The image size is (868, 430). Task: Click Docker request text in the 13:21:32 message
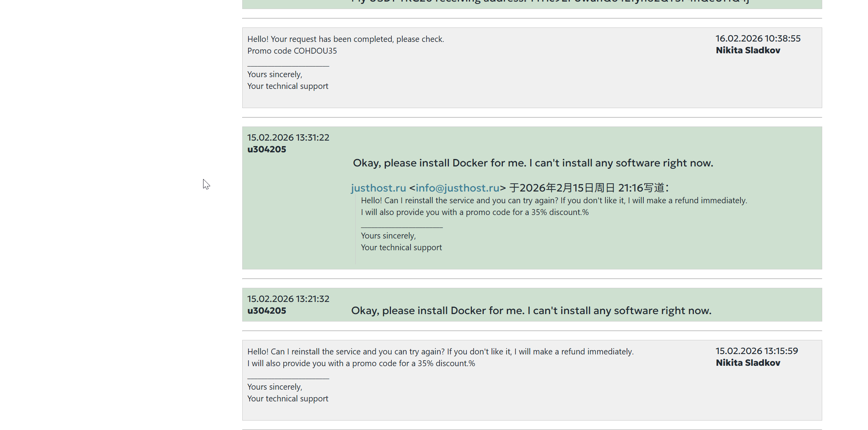(531, 311)
